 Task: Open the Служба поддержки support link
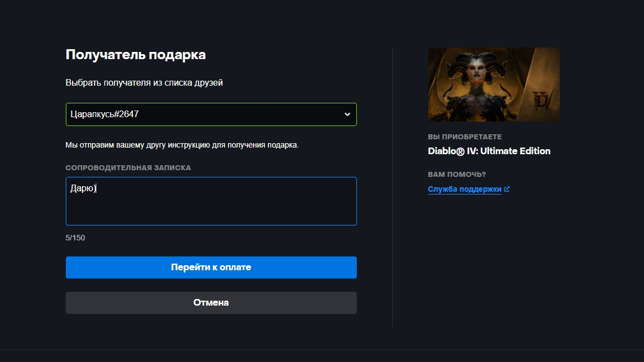[x=465, y=189]
